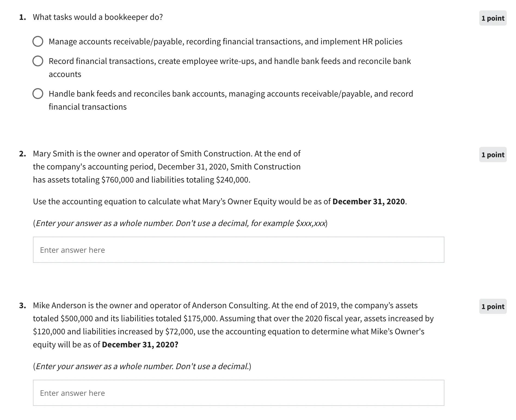Choose the 'Record financial transactions, create employee write-ups' radio button
Screen dimensions: 516x420
click(x=38, y=61)
